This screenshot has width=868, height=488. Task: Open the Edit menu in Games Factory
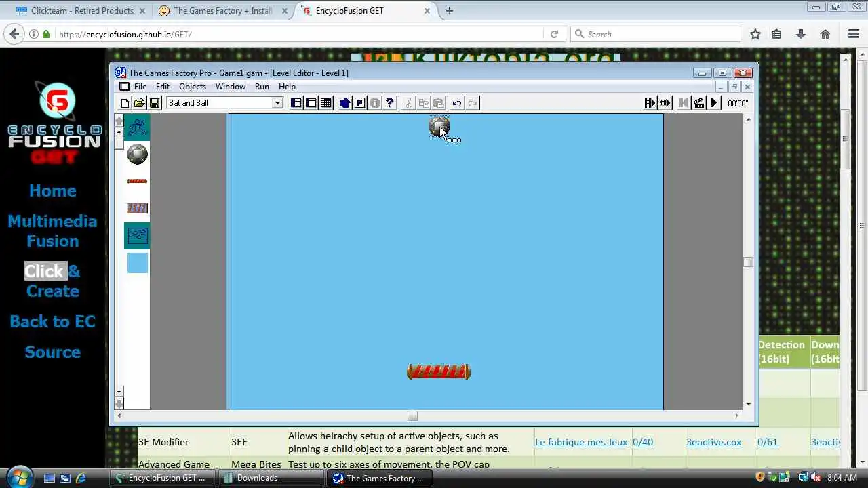[x=163, y=87]
